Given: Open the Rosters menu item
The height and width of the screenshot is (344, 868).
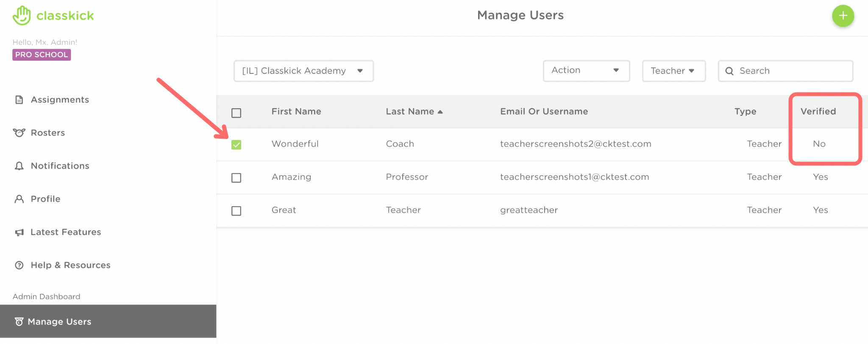Looking at the screenshot, I should (48, 133).
